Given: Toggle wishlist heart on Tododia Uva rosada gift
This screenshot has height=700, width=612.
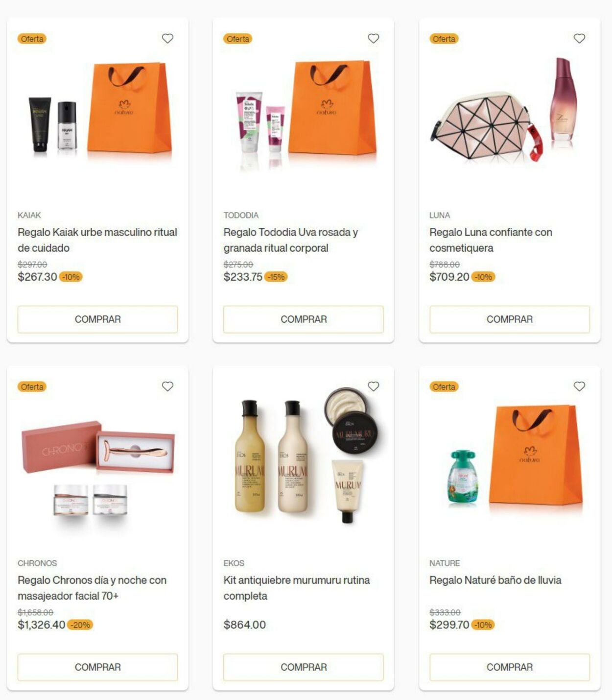Looking at the screenshot, I should [x=373, y=38].
